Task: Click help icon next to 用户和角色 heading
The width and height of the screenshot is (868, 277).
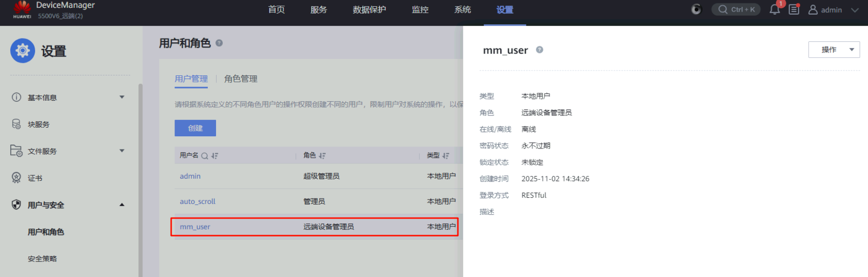Action: [x=219, y=43]
